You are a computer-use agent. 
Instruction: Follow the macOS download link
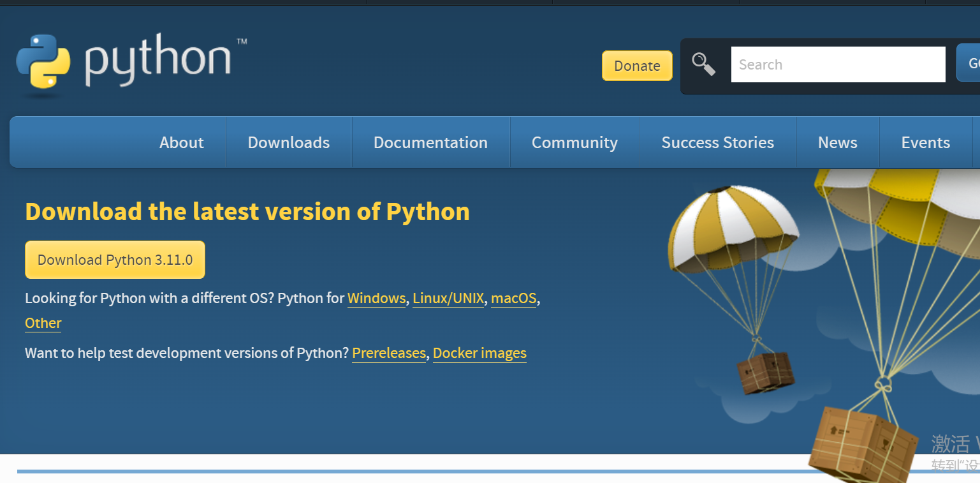point(513,298)
